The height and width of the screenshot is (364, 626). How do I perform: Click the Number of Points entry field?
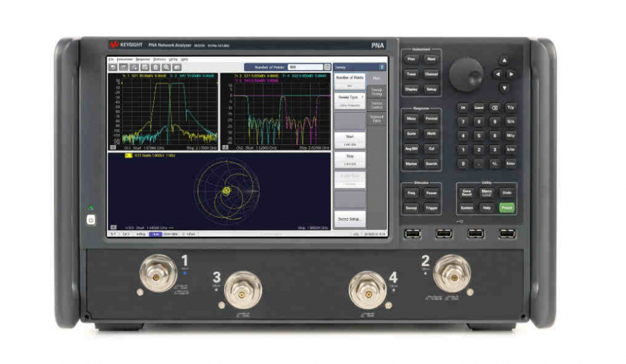[x=305, y=67]
